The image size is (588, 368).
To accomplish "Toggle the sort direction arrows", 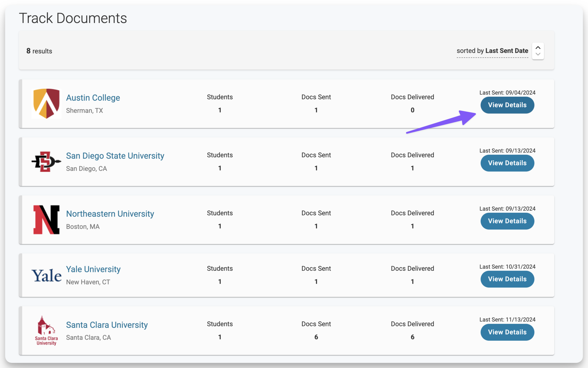I will (538, 51).
